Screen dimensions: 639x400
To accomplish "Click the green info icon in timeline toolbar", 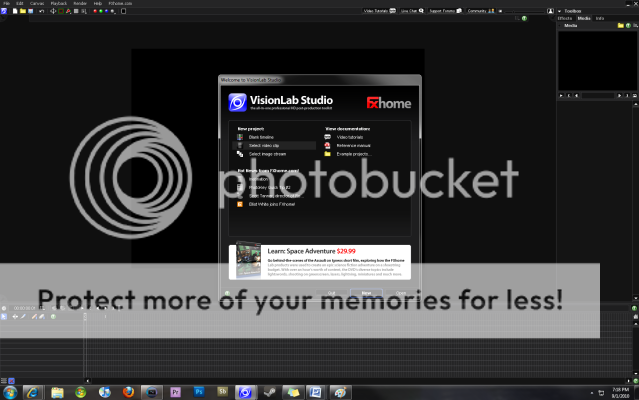I will pos(53,316).
